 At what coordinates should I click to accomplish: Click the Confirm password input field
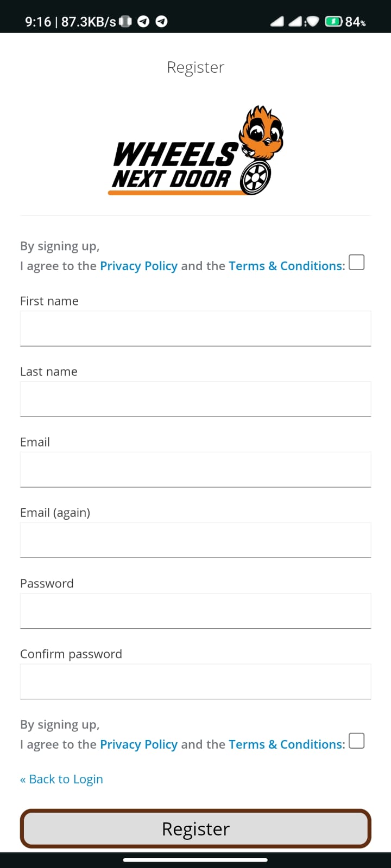(x=195, y=681)
